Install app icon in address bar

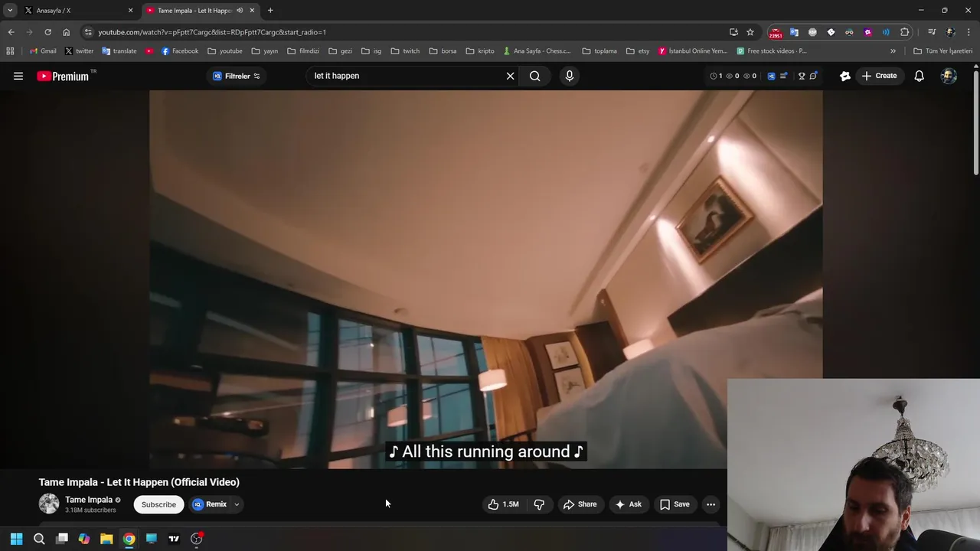pos(733,32)
